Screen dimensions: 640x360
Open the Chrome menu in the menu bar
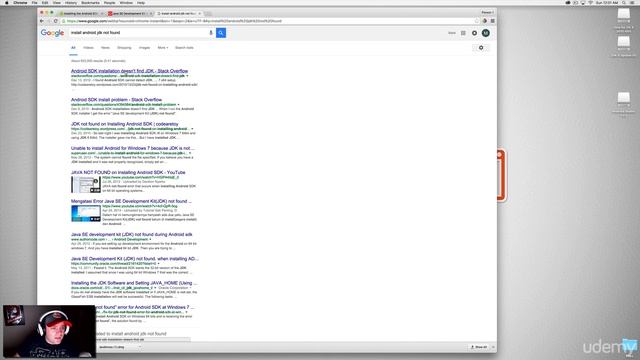[20, 2]
